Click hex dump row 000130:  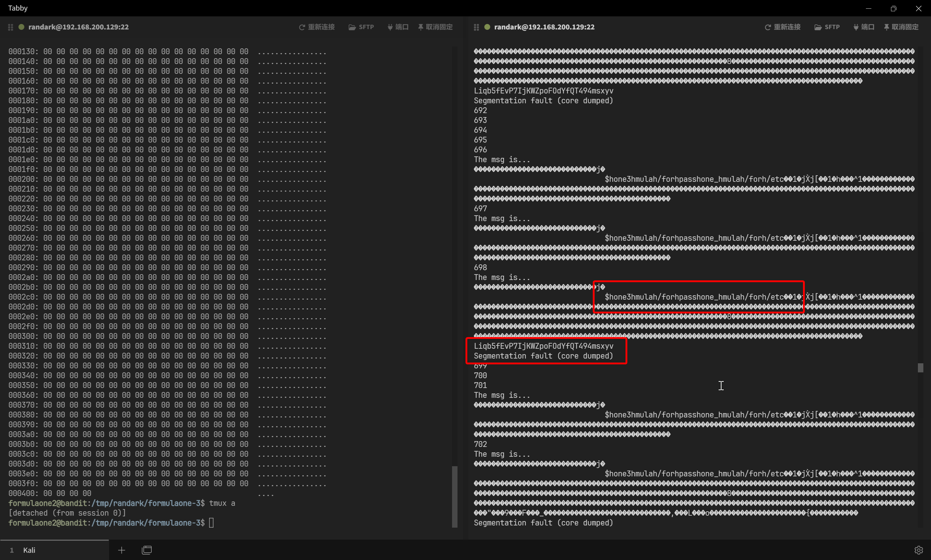click(x=167, y=51)
